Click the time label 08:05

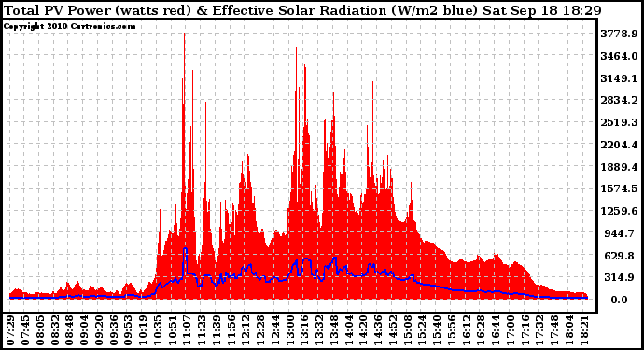point(40,330)
